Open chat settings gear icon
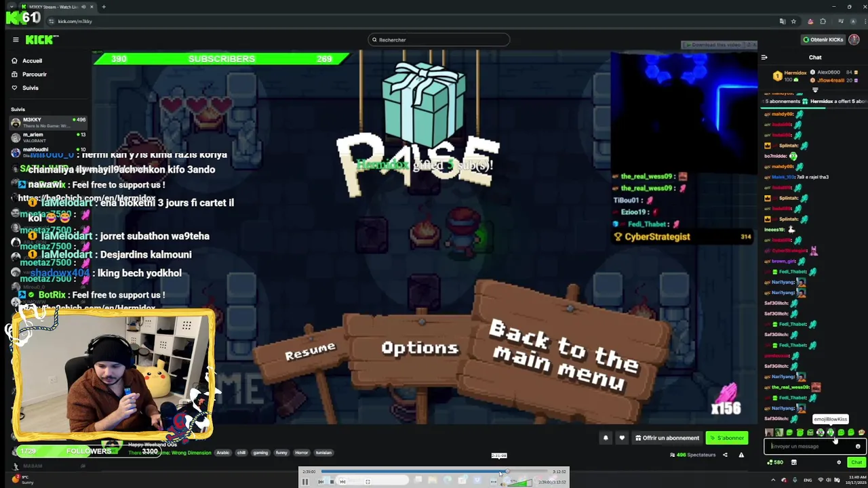The width and height of the screenshot is (868, 488). click(x=839, y=462)
